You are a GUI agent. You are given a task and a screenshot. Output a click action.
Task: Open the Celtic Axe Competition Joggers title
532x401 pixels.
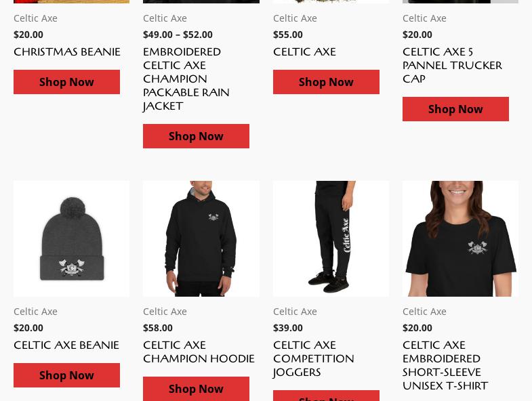coord(314,358)
